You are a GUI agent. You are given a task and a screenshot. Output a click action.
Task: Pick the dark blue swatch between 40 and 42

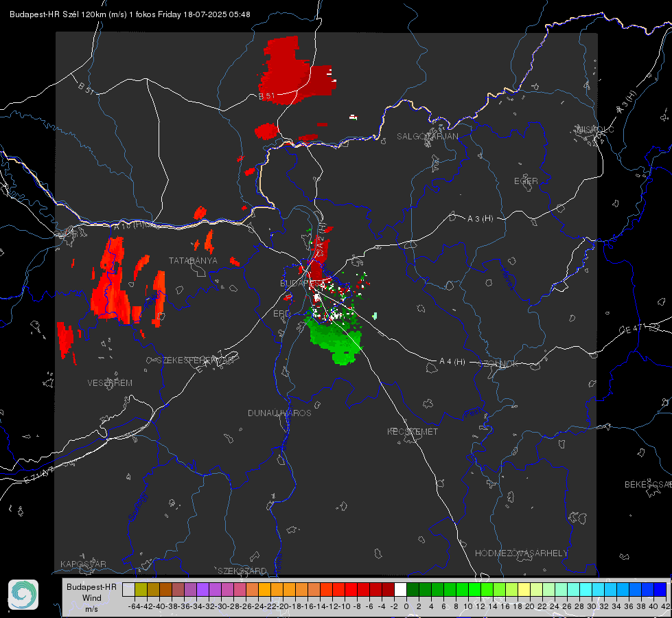(x=660, y=589)
